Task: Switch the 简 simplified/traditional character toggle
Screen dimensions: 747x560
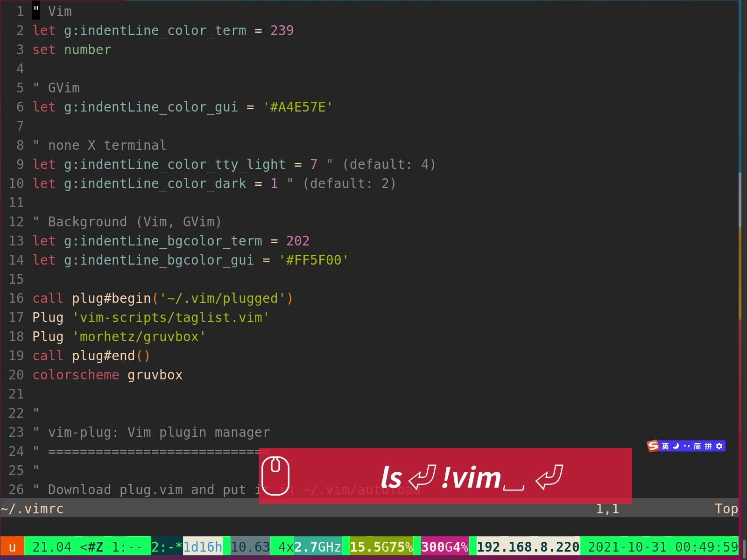Action: pyautogui.click(x=697, y=447)
